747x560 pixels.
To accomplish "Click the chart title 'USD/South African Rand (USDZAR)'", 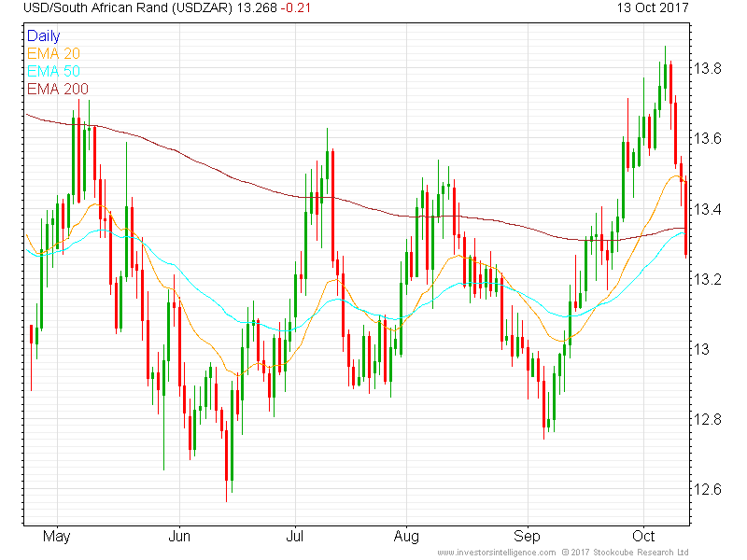I will tap(128, 8).
